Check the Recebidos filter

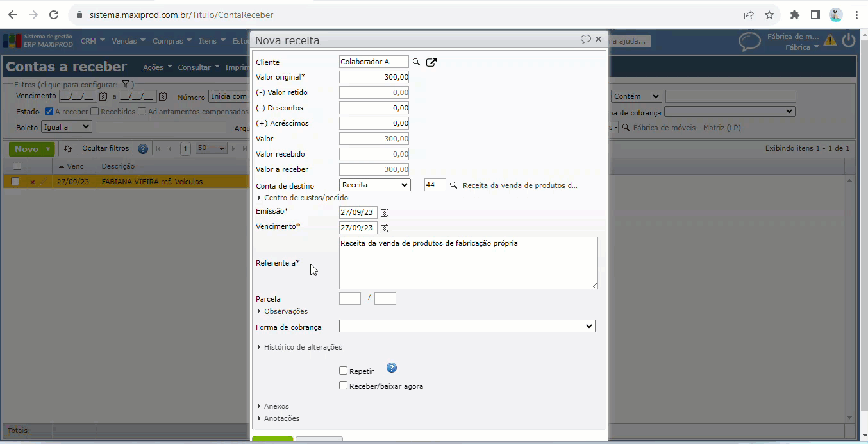click(95, 112)
